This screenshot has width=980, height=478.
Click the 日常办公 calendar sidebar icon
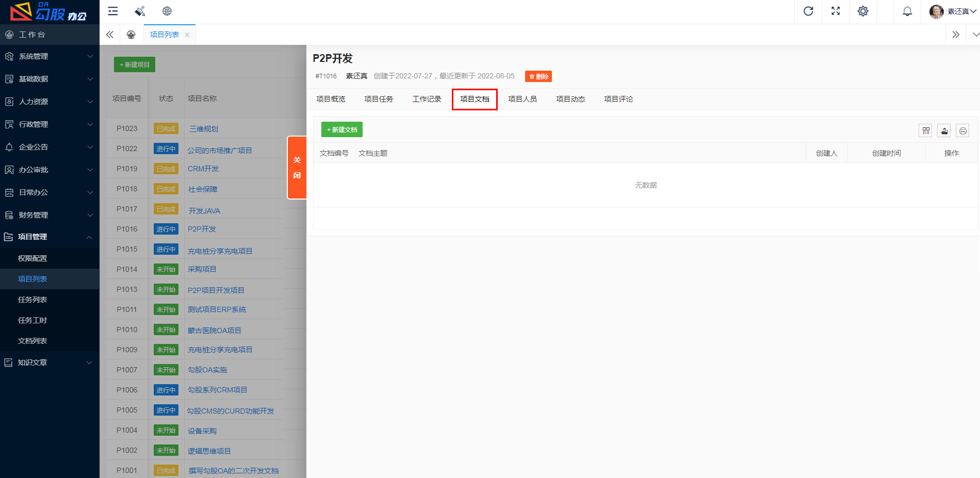point(9,192)
